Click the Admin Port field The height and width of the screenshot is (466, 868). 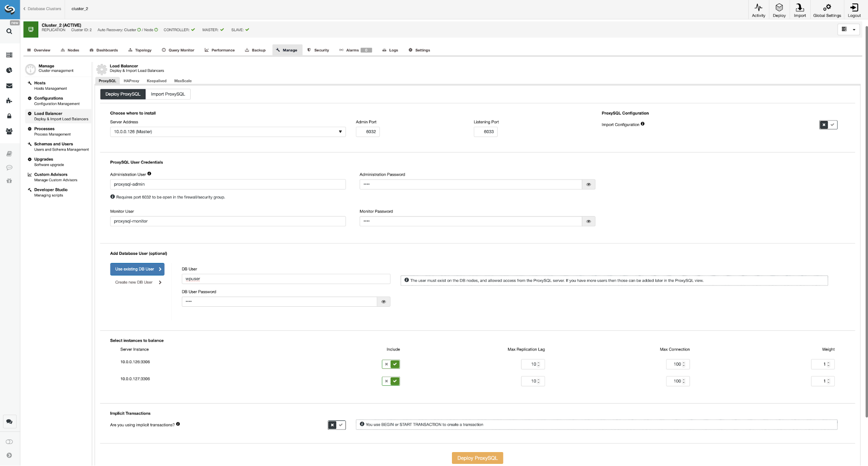[368, 131]
